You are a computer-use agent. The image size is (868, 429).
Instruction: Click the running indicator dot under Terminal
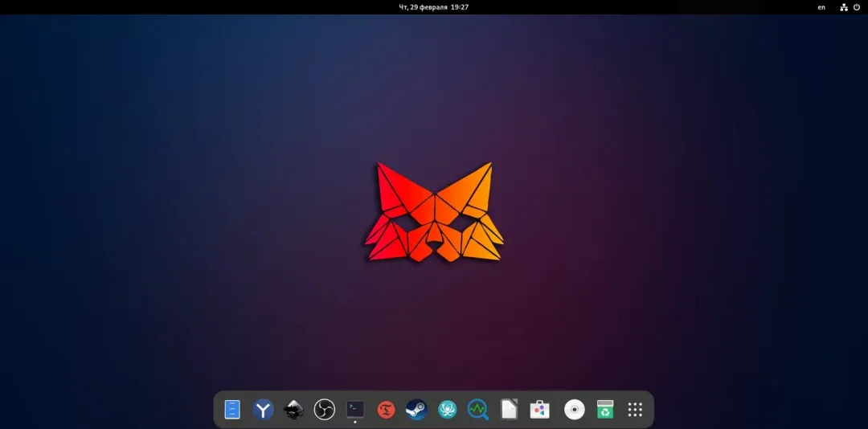pos(355,423)
